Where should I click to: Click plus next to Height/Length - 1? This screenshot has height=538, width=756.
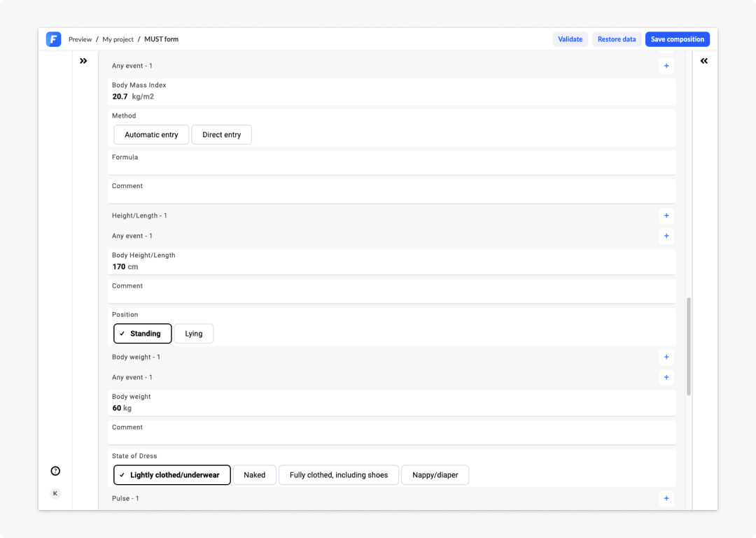(x=666, y=215)
